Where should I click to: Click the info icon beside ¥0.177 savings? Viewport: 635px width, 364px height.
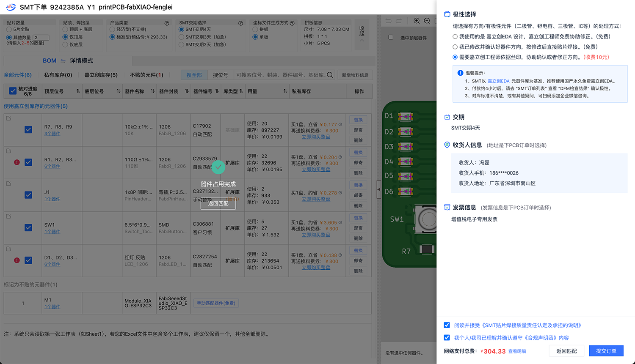(x=340, y=124)
